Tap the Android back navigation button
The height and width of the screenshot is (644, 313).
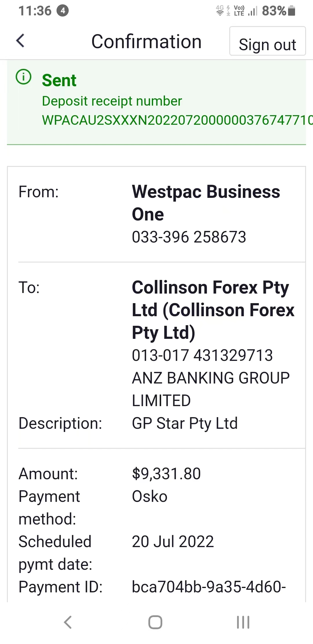point(68,622)
